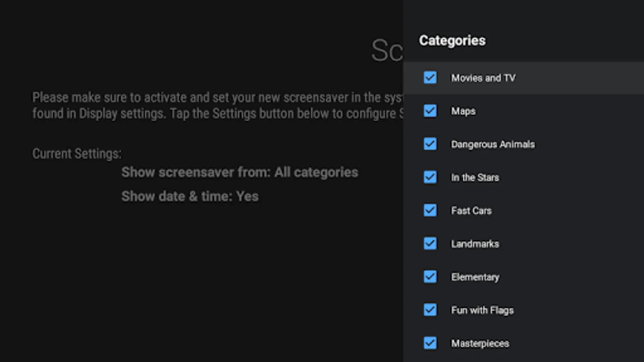Viewport: 644px width, 362px height.
Task: Deselect the Fast Cars checkbox
Action: pyautogui.click(x=430, y=210)
